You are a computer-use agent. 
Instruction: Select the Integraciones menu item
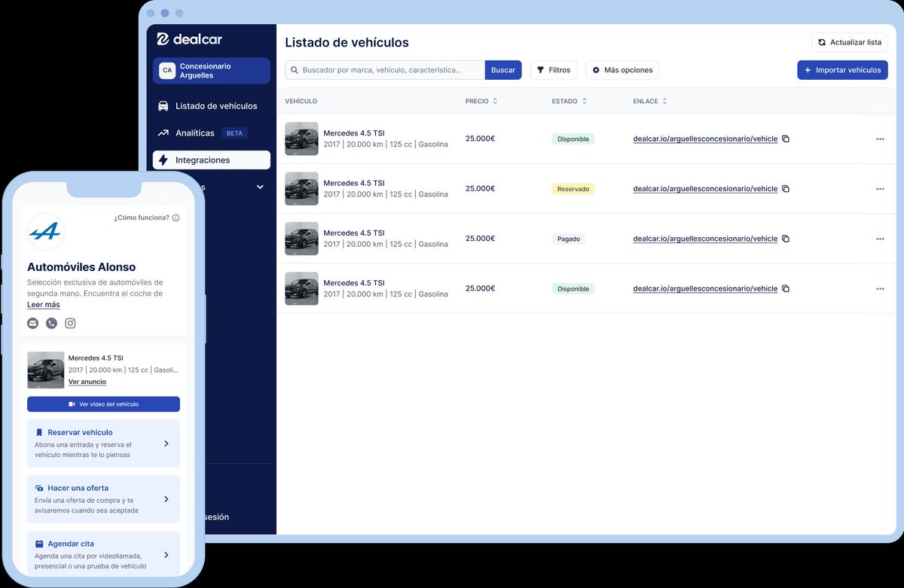pos(212,160)
